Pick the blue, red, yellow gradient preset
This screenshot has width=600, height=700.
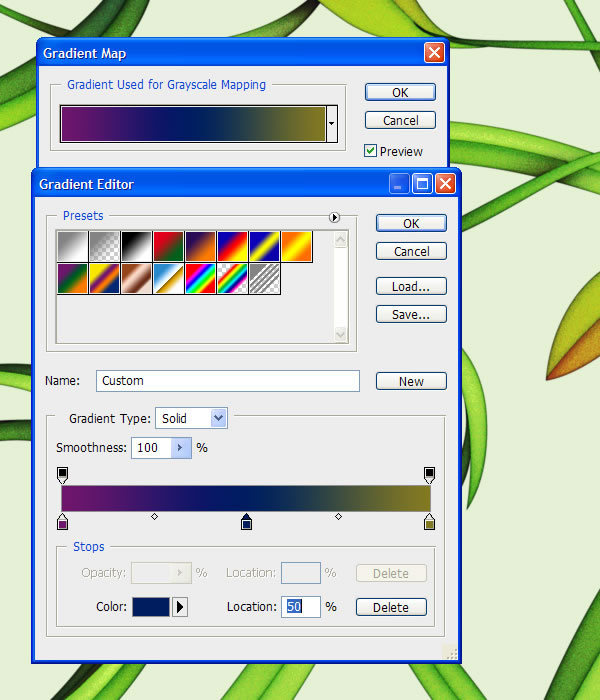[233, 246]
